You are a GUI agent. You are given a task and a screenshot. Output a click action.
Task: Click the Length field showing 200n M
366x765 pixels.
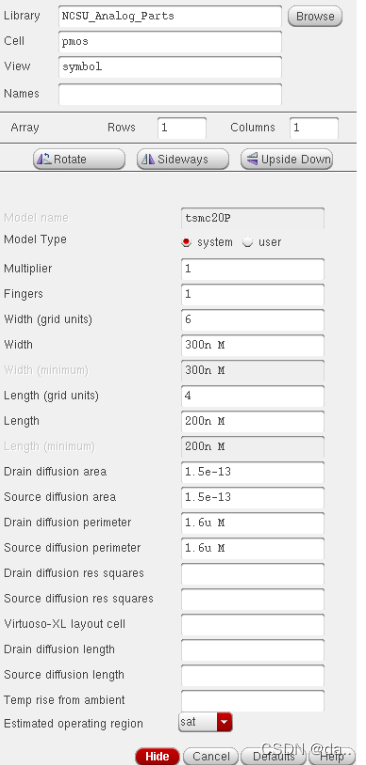pyautogui.click(x=252, y=421)
